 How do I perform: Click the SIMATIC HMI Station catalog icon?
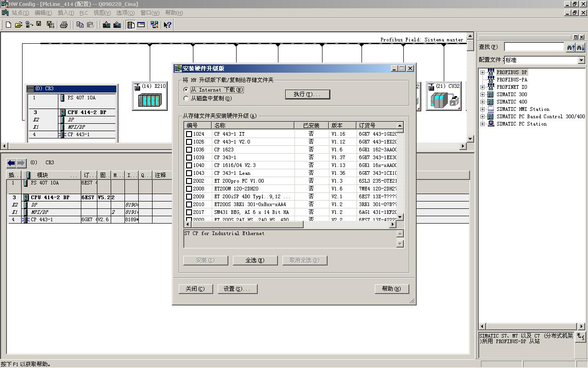[491, 109]
